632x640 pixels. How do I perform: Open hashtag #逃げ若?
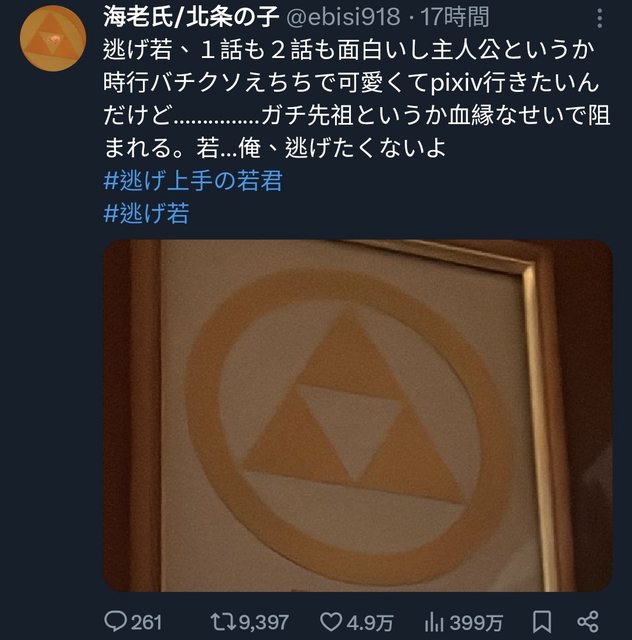coord(147,213)
